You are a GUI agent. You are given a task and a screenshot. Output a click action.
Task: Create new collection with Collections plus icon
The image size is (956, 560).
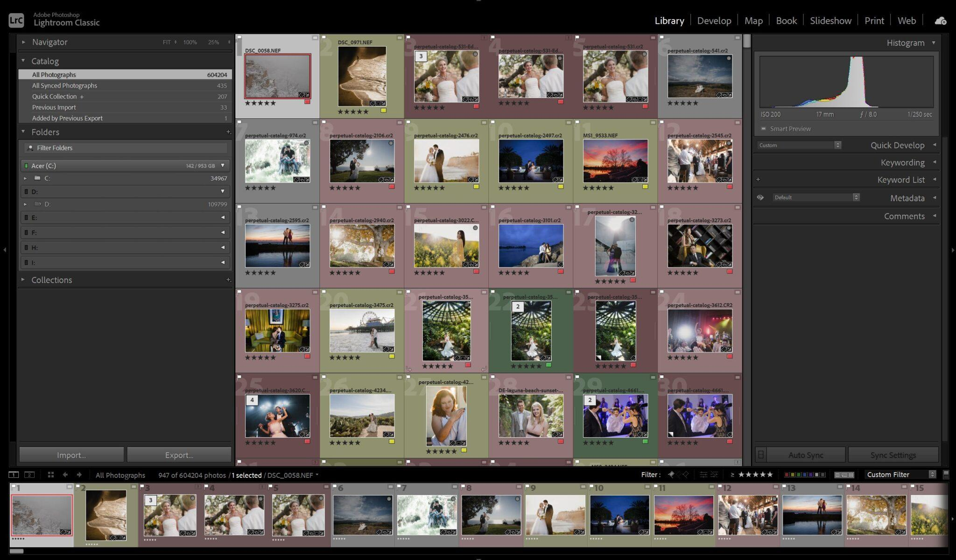(x=228, y=280)
